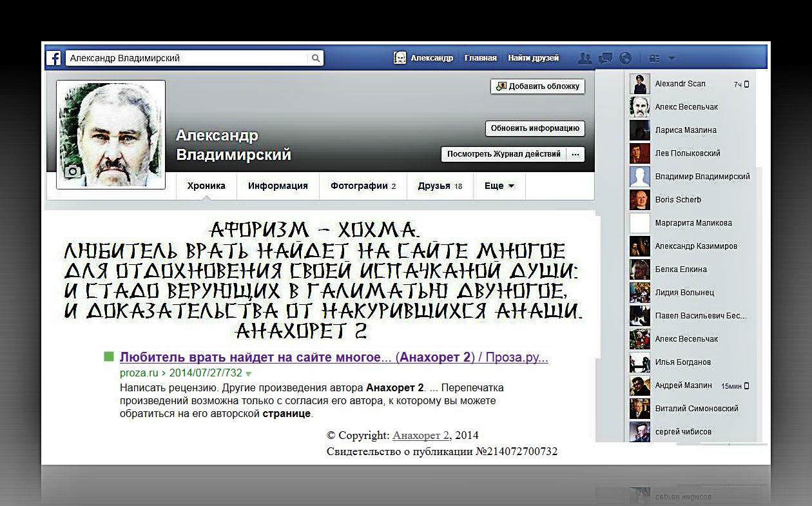The width and height of the screenshot is (812, 506).
Task: Click Boris Scherb avatar in chat list
Action: (640, 200)
